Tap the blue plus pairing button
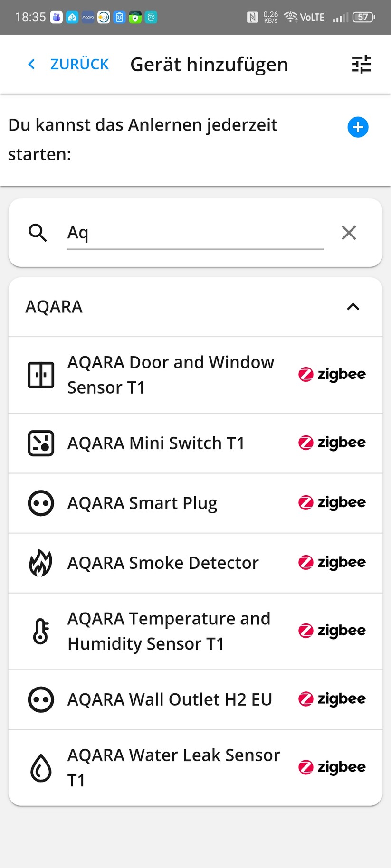This screenshot has width=391, height=868. pos(358,127)
